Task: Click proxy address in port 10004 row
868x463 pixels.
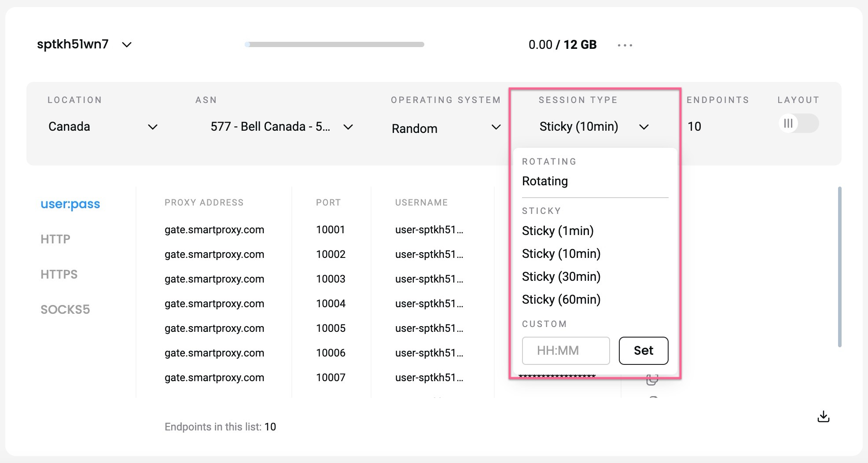Action: tap(214, 304)
